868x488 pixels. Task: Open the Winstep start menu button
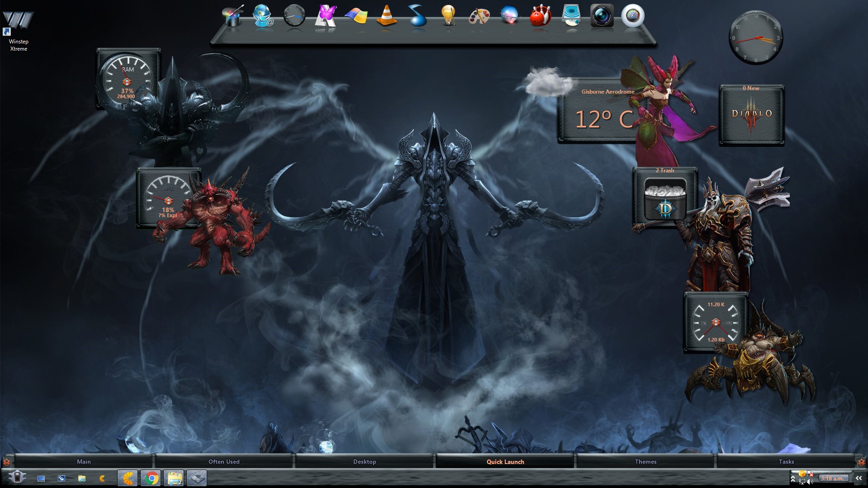(17, 478)
